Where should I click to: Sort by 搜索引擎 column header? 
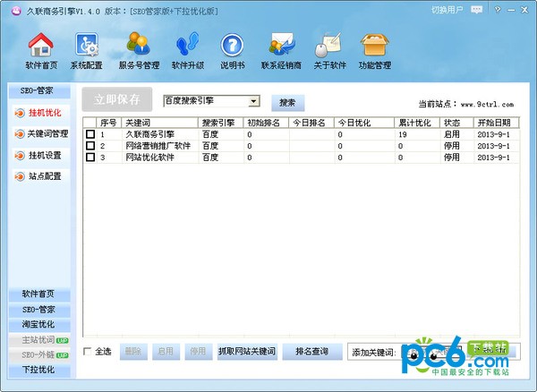220,123
